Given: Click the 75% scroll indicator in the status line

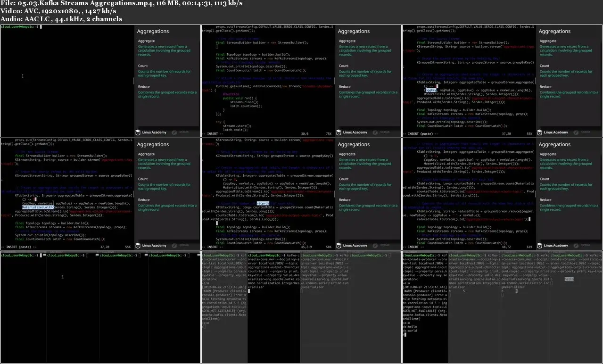Looking at the screenshot, I should point(329,134).
